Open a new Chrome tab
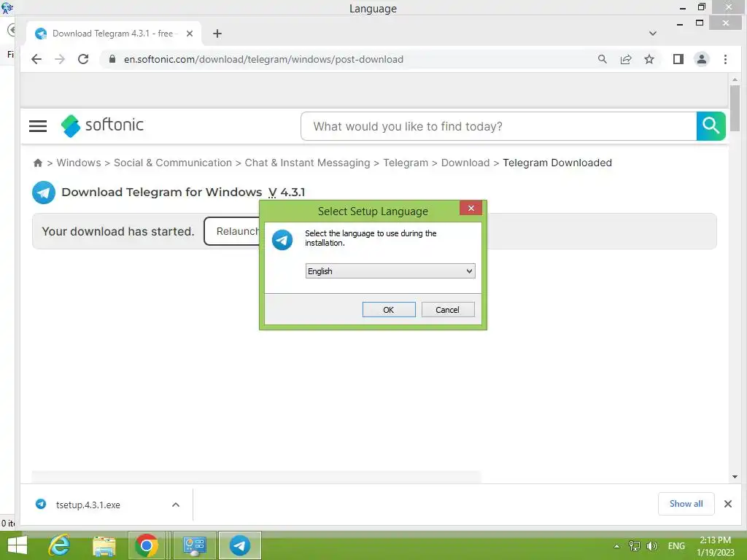 217,34
